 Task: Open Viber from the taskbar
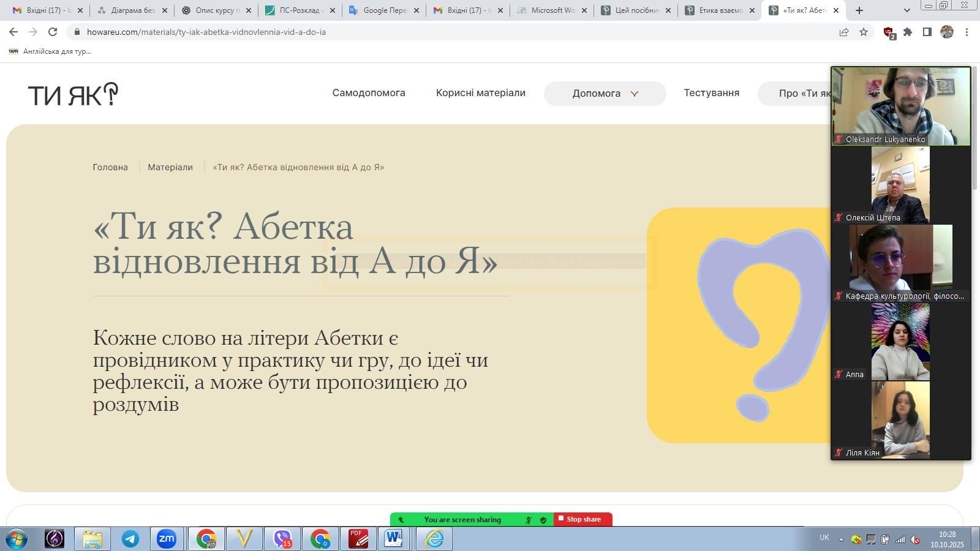(x=282, y=539)
